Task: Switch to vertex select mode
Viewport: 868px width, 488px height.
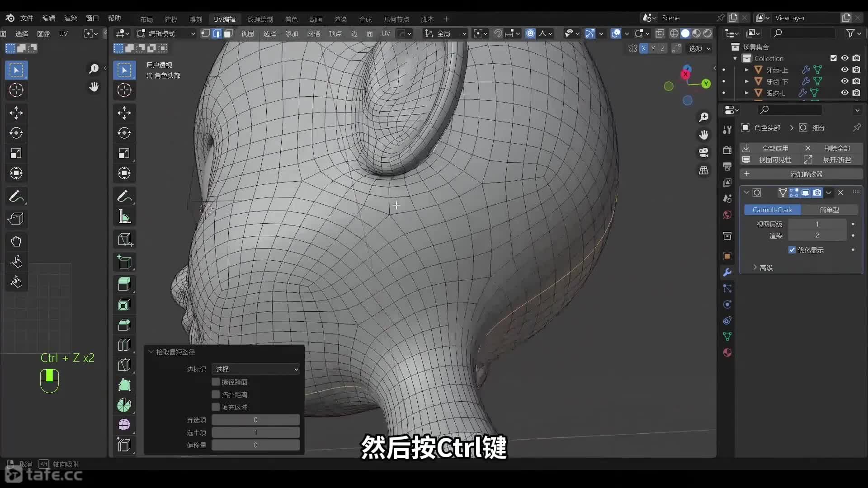Action: pos(206,33)
